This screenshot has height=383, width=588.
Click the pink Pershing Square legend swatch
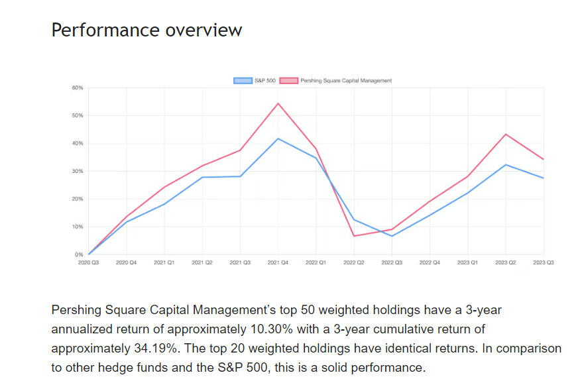pyautogui.click(x=288, y=81)
